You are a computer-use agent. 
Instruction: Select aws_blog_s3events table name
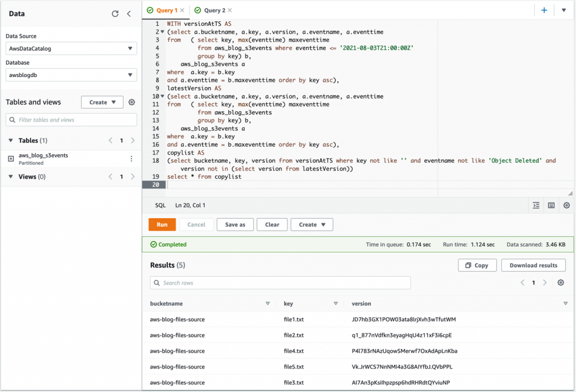(x=43, y=155)
